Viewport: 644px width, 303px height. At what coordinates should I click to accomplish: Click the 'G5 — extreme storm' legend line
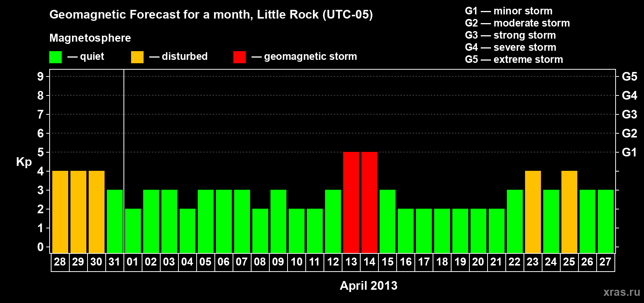(x=514, y=59)
